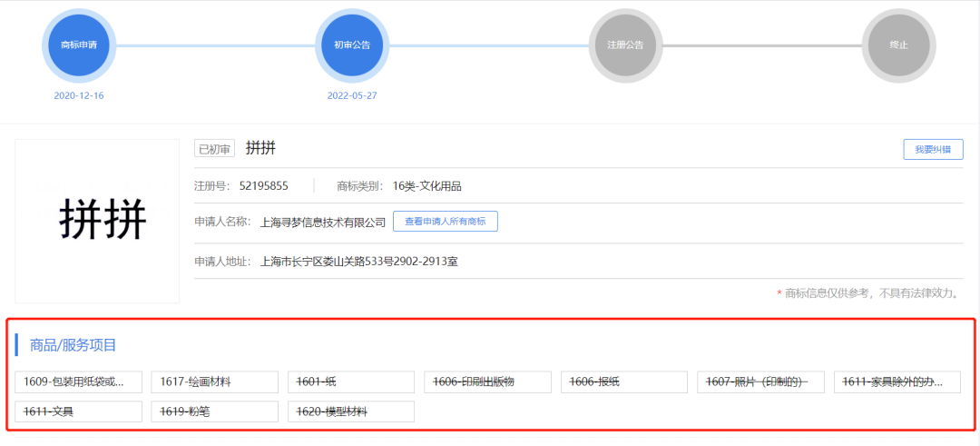
Task: Select the 1620-模型材料 item tag
Action: coord(351,411)
